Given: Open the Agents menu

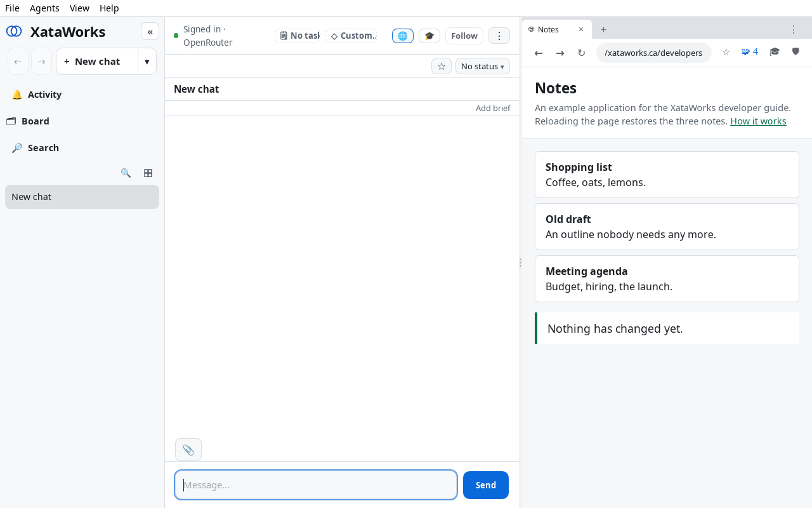Looking at the screenshot, I should point(44,8).
